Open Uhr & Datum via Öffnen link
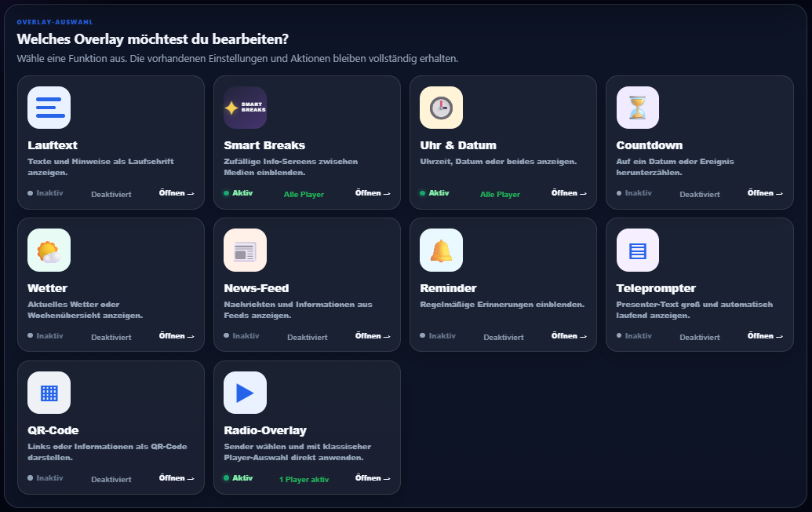Image resolution: width=812 pixels, height=512 pixels. click(569, 192)
